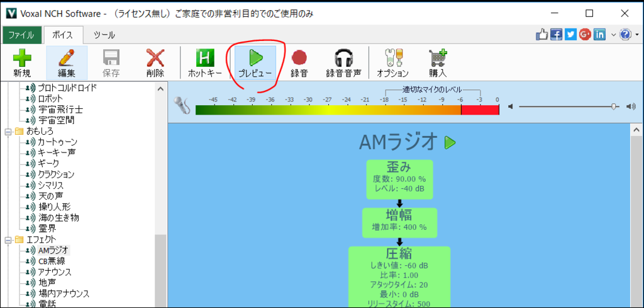Click the おもしろ folder label
The height and width of the screenshot is (308, 644).
click(40, 132)
